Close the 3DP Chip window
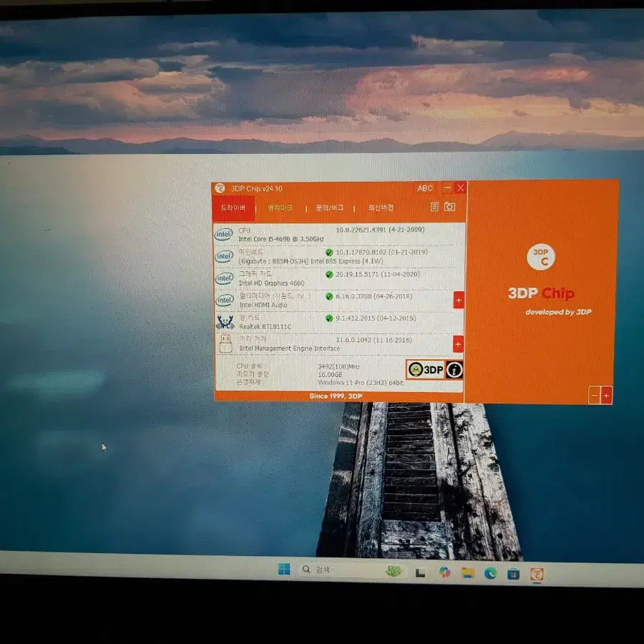The height and width of the screenshot is (644, 644). pyautogui.click(x=460, y=187)
